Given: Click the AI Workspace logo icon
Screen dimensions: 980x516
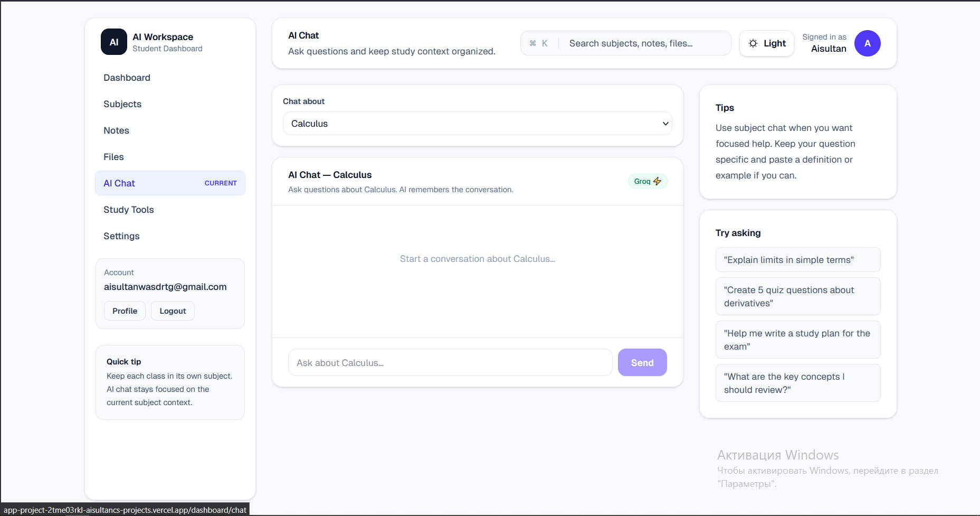Looking at the screenshot, I should pyautogui.click(x=113, y=42).
